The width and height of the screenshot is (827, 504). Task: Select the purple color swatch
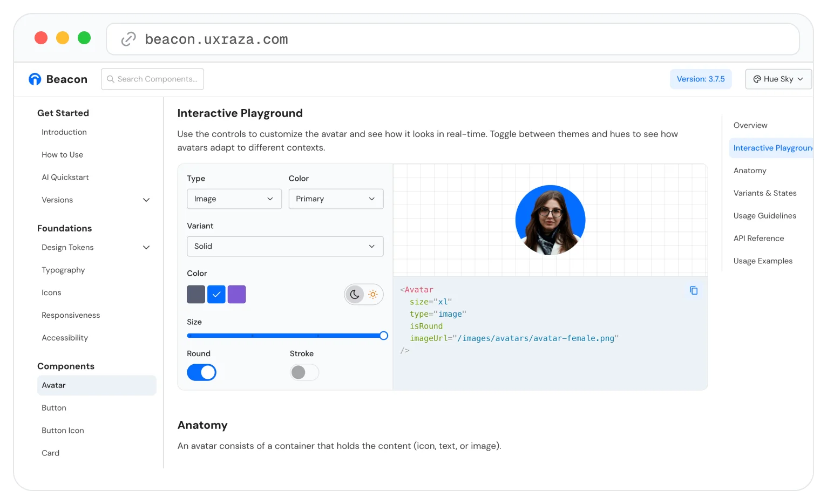(x=236, y=294)
